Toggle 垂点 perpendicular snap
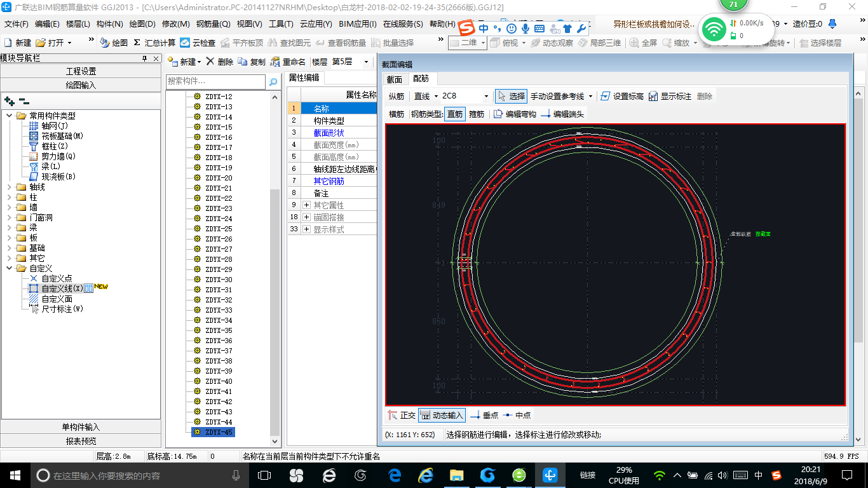Screen dimensions: 868x488 [484, 415]
